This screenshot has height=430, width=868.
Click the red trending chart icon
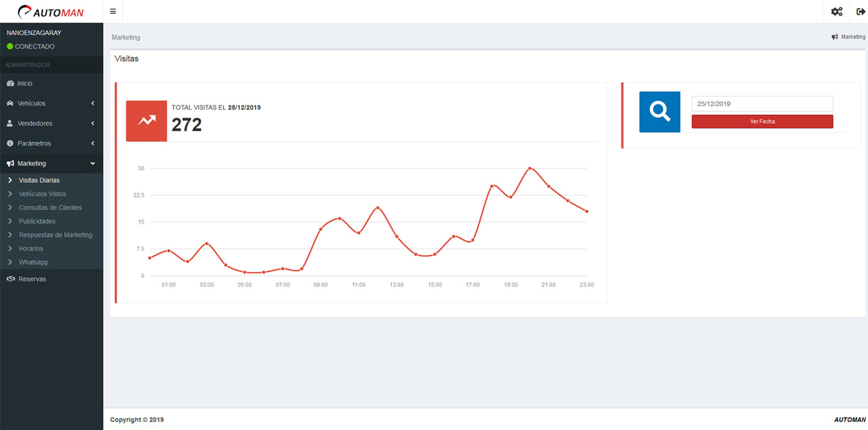coord(146,121)
